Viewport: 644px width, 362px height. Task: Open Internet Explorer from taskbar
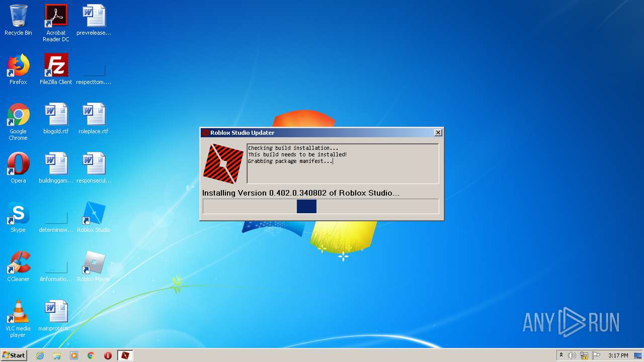(x=40, y=355)
